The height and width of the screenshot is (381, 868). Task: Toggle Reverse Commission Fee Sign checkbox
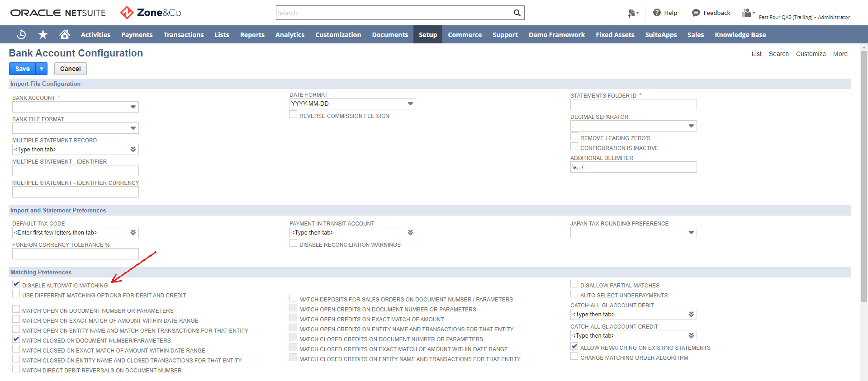tap(294, 115)
